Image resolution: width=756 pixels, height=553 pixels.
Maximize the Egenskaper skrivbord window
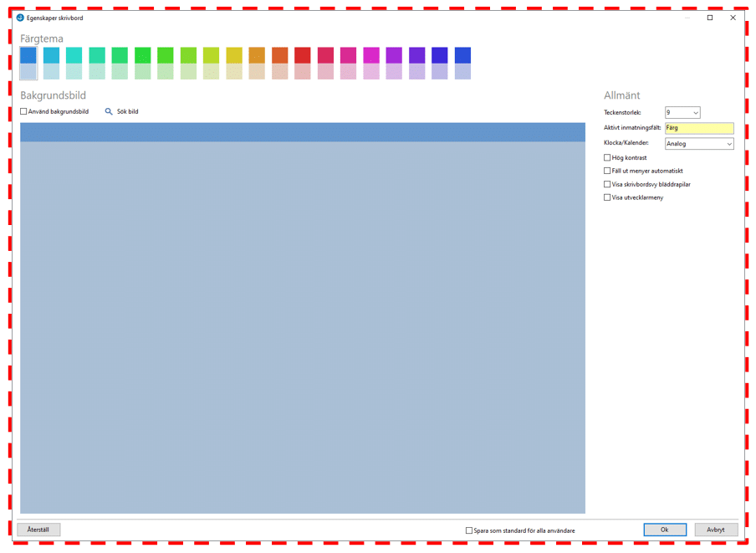[710, 18]
